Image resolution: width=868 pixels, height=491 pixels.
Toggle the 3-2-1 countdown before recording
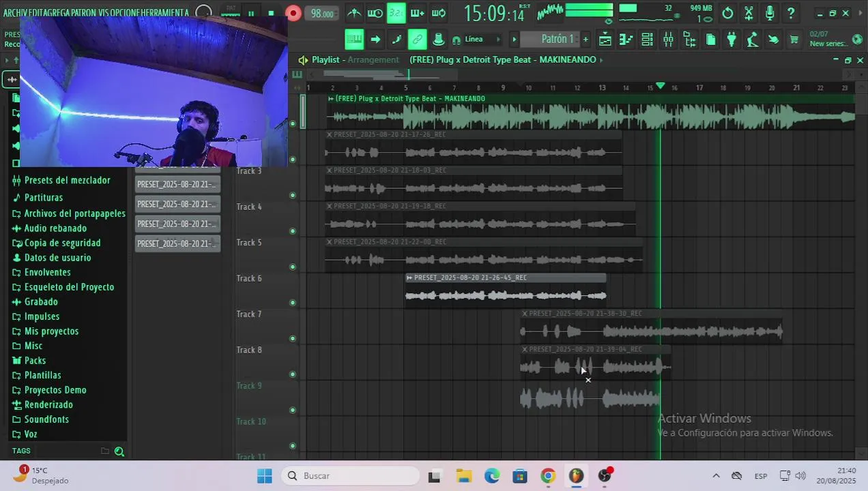(396, 13)
